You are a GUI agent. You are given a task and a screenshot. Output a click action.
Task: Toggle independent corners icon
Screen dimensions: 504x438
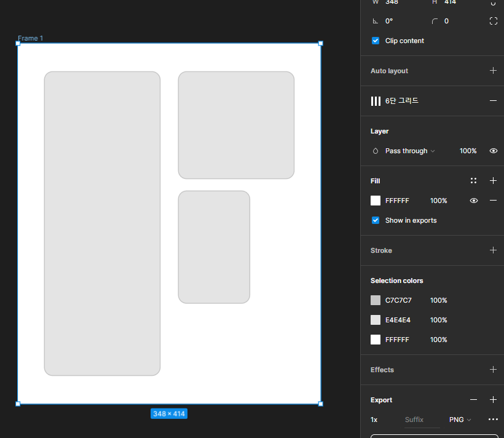(494, 22)
